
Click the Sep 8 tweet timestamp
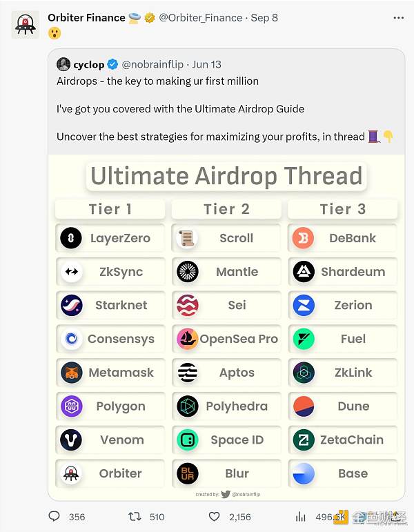[x=264, y=17]
